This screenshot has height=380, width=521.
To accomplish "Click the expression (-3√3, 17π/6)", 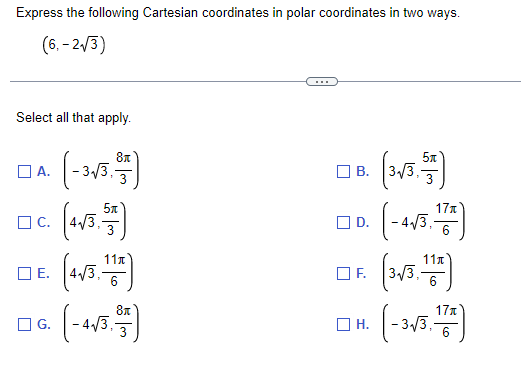I will pos(423,323).
